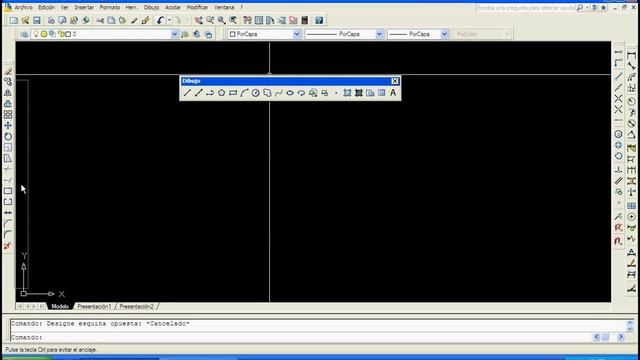Select the Hatch tool in Dibujo toolbar
This screenshot has width=640, height=360.
pos(347,93)
